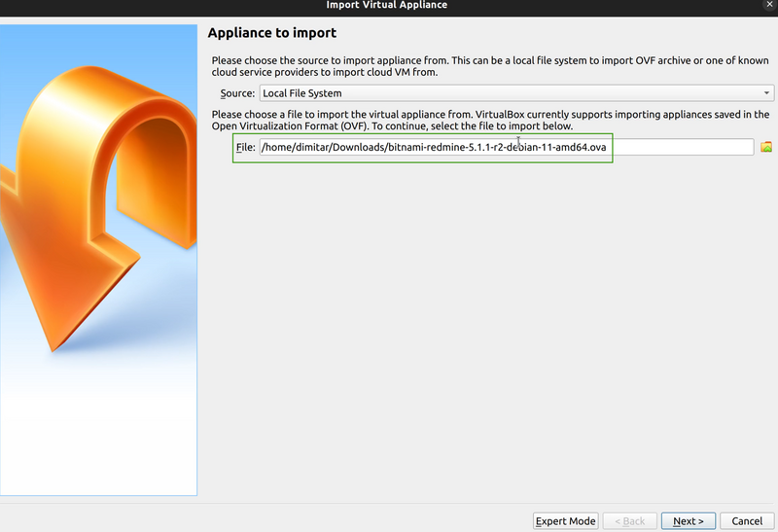Place cursor after '.ova' in file path

click(x=608, y=147)
